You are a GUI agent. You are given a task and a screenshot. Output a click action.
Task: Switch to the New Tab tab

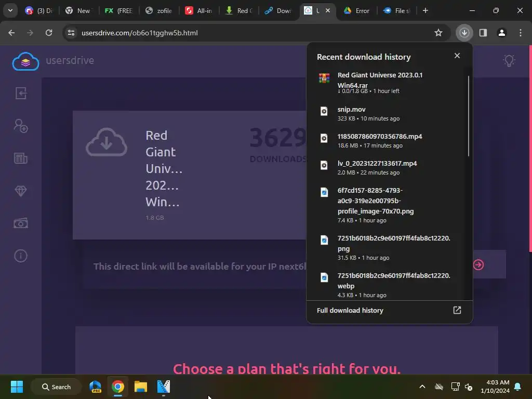click(79, 10)
